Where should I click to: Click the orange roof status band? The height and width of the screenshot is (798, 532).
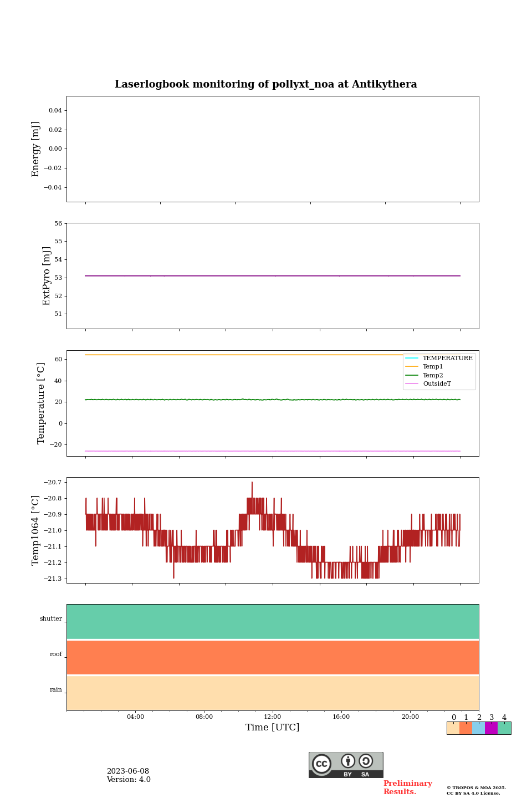(x=273, y=657)
